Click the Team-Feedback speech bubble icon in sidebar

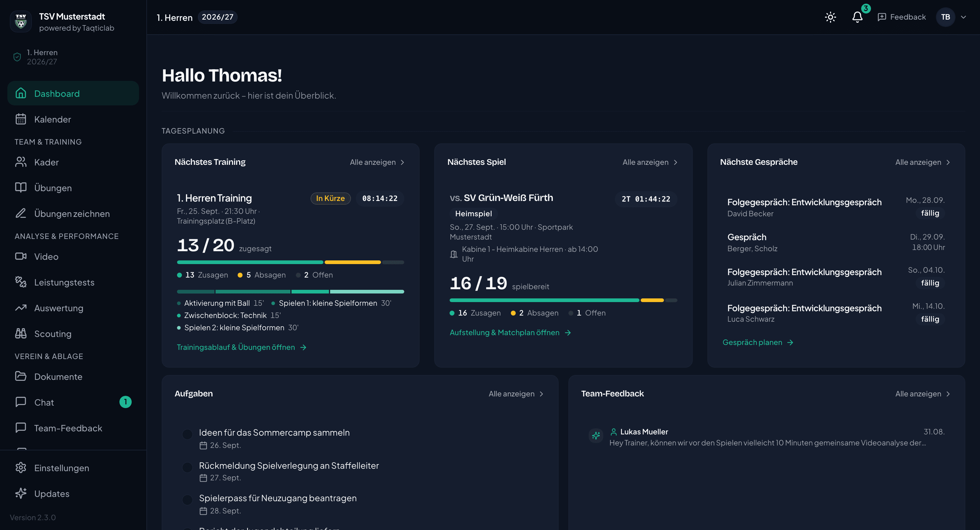[x=21, y=428]
